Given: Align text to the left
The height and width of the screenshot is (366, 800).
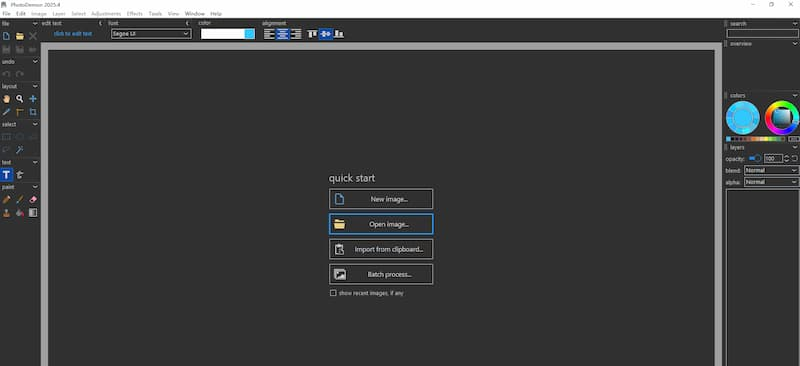Looking at the screenshot, I should pyautogui.click(x=269, y=34).
